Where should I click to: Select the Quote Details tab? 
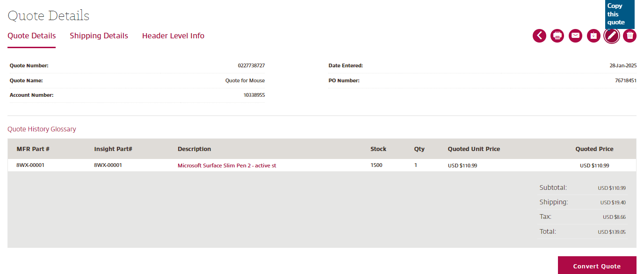point(31,36)
